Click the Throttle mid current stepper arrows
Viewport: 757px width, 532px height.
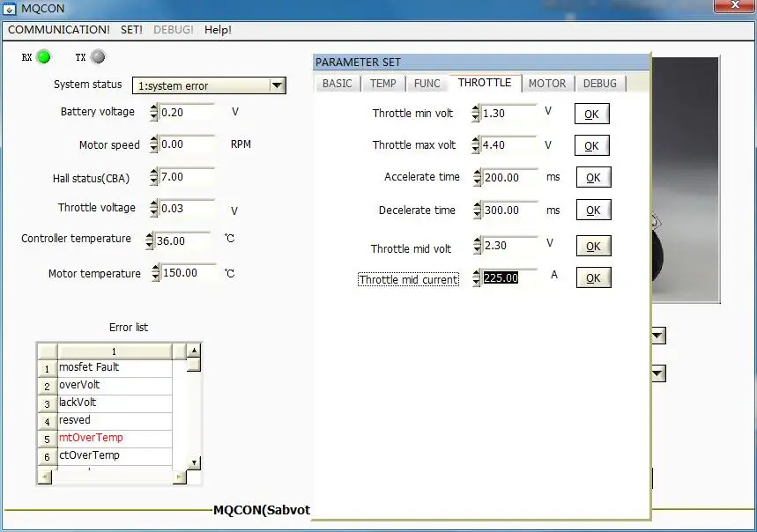pyautogui.click(x=477, y=277)
